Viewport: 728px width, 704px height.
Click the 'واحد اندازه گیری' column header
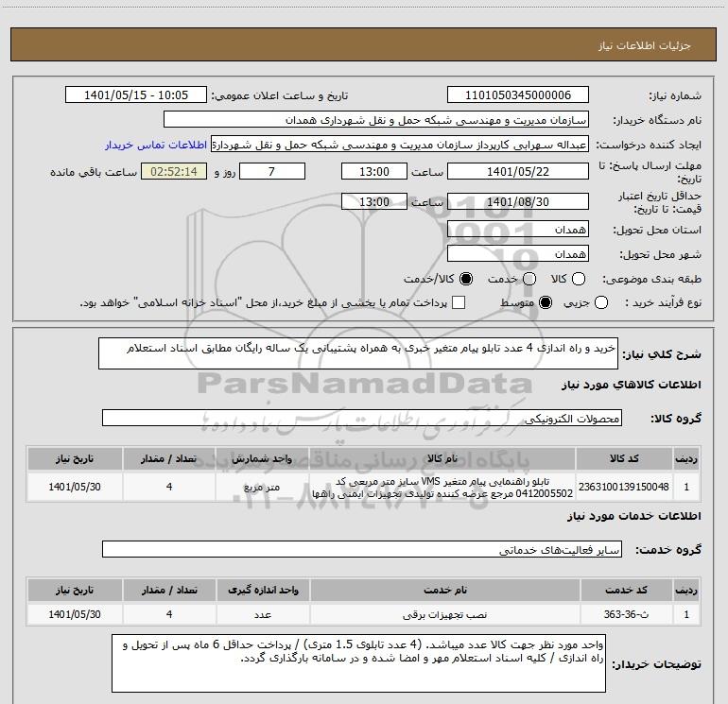[263, 591]
